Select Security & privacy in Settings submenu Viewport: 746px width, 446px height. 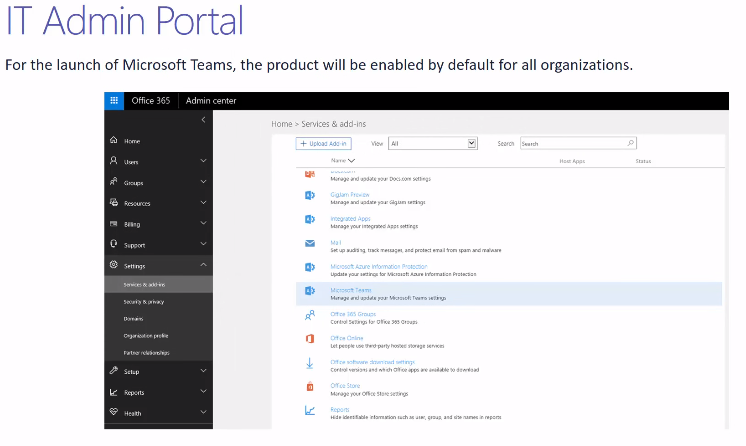point(144,301)
